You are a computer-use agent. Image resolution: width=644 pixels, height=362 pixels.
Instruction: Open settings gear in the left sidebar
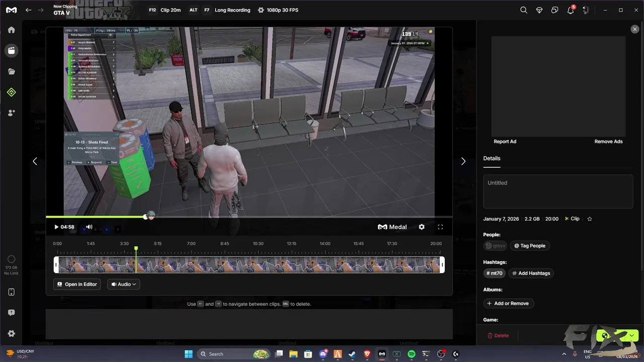(x=11, y=333)
